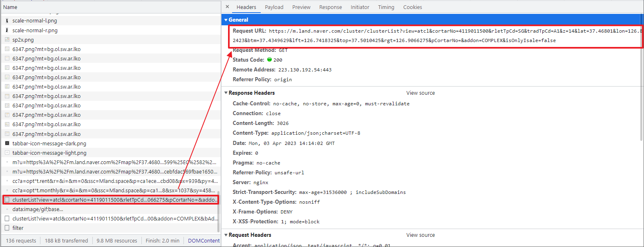Click the X-Content-Type-Options nosniff value
This screenshot has width=644, height=247.
click(x=309, y=202)
